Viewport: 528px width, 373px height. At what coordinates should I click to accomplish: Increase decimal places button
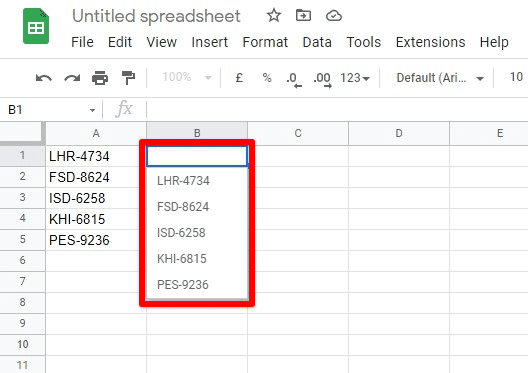(322, 79)
